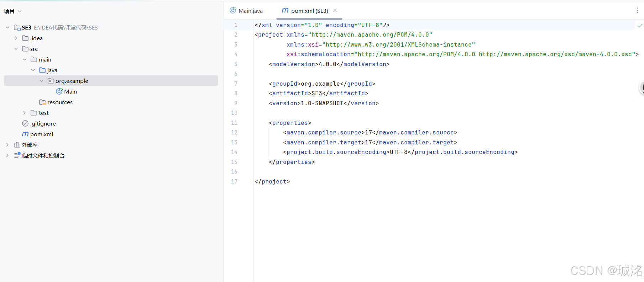Image resolution: width=644 pixels, height=282 pixels.
Task: Click the test folder icon
Action: click(x=34, y=113)
